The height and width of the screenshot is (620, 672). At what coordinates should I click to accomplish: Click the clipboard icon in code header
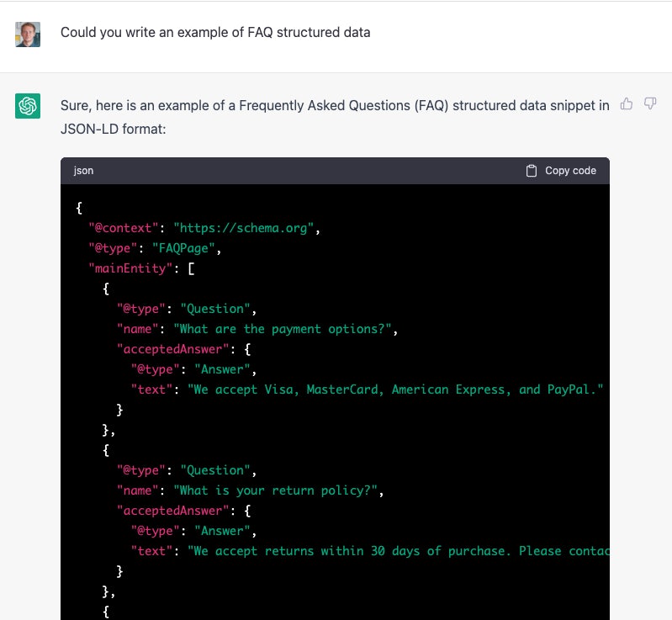(532, 171)
